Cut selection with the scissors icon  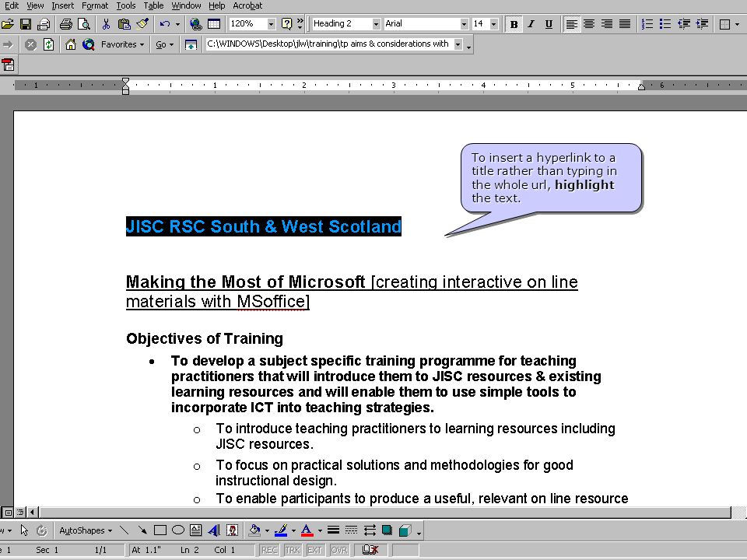click(106, 24)
